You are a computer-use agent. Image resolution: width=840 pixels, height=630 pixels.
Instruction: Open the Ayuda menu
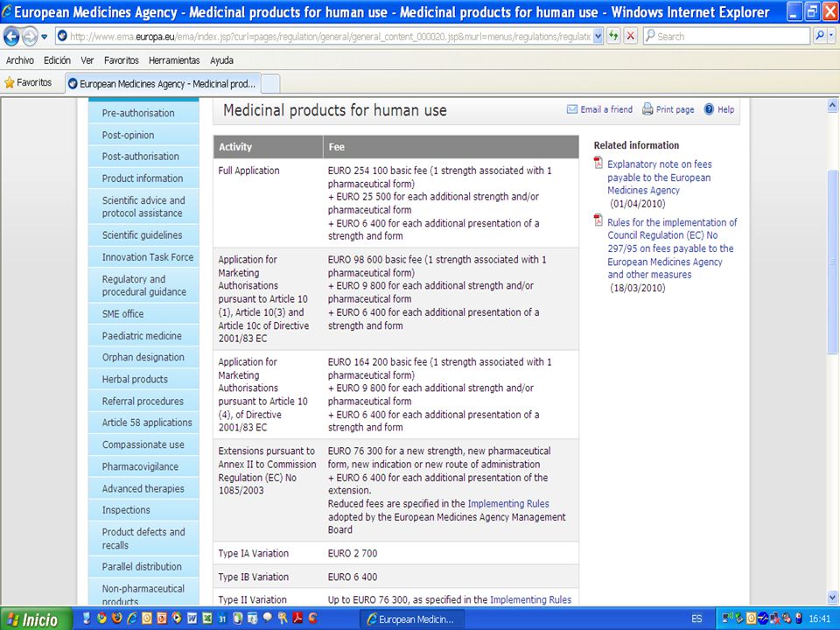click(221, 60)
